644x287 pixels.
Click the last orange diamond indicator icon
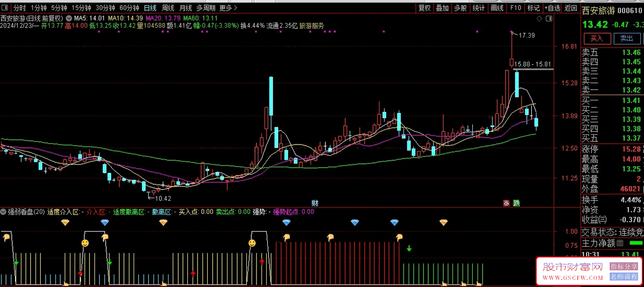coord(444,222)
